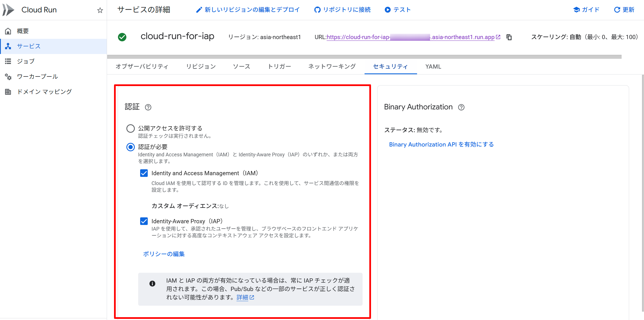Open ガイド via the graduation cap icon
The height and width of the screenshot is (320, 644).
click(x=576, y=9)
